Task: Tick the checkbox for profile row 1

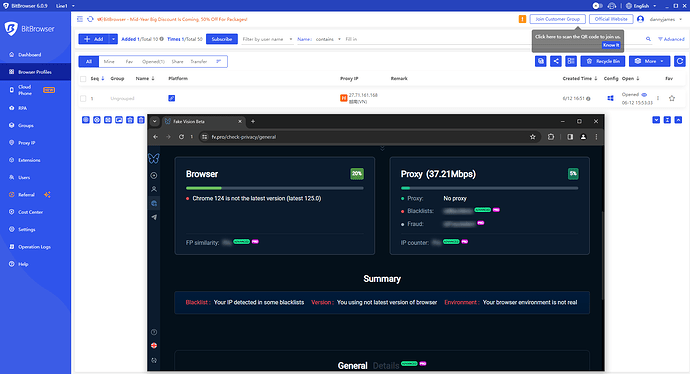Action: point(83,99)
